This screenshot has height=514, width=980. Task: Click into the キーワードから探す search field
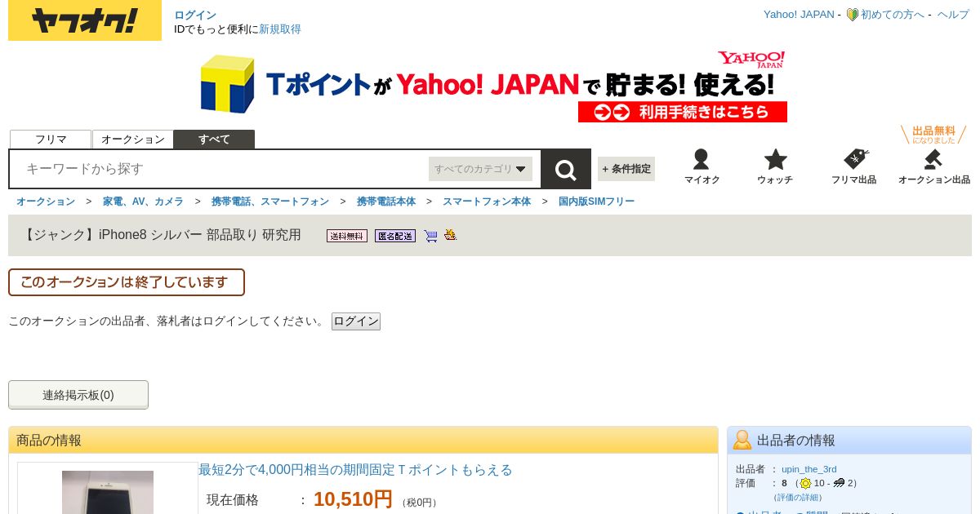220,169
